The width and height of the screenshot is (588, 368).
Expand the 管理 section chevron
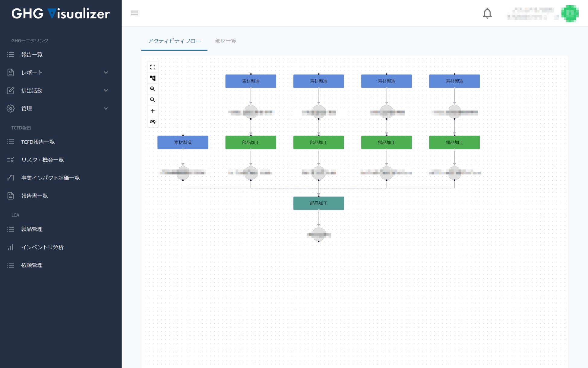click(x=106, y=109)
